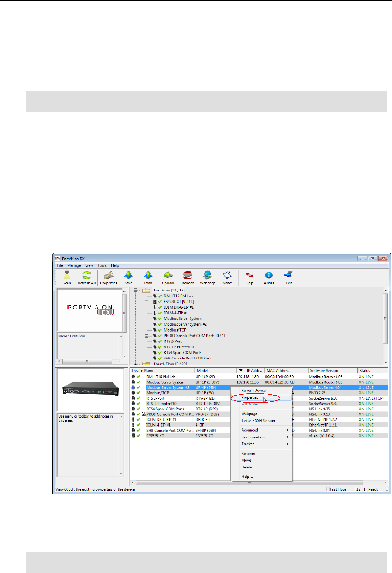
Task: Click the Notes toolbar icon
Action: 228,277
